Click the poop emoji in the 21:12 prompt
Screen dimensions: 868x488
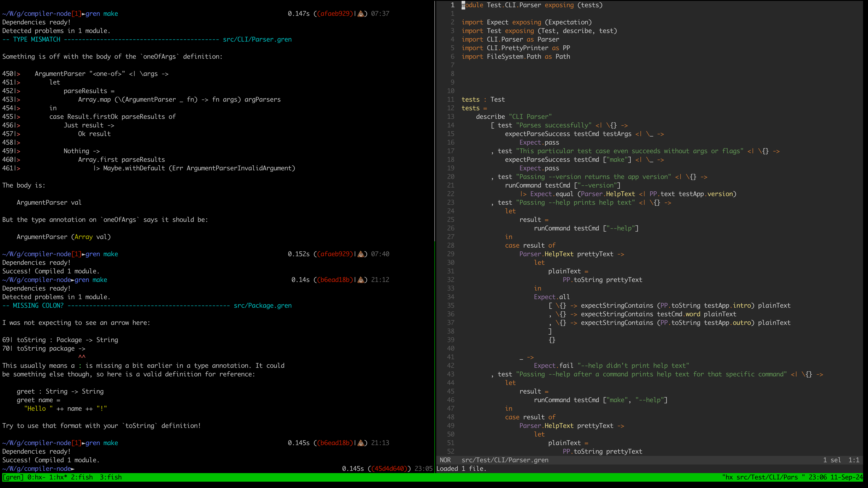click(x=361, y=280)
